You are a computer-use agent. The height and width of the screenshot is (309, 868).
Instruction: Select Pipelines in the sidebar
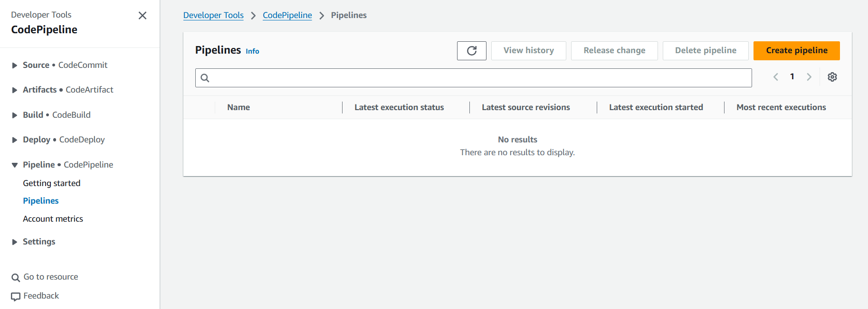click(41, 201)
